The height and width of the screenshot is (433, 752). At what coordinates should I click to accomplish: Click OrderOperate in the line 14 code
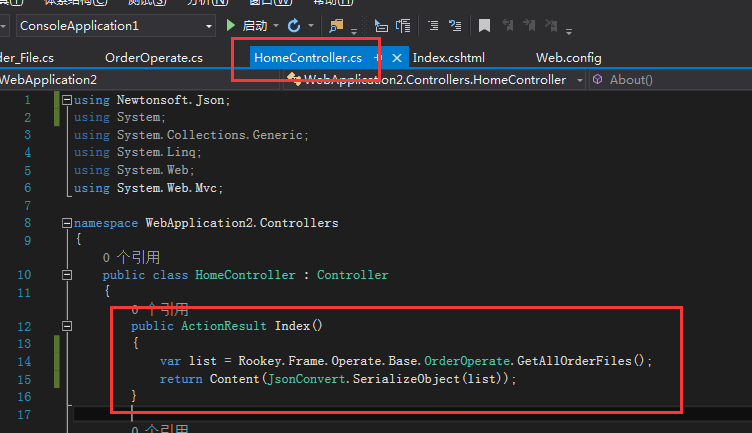click(x=467, y=361)
